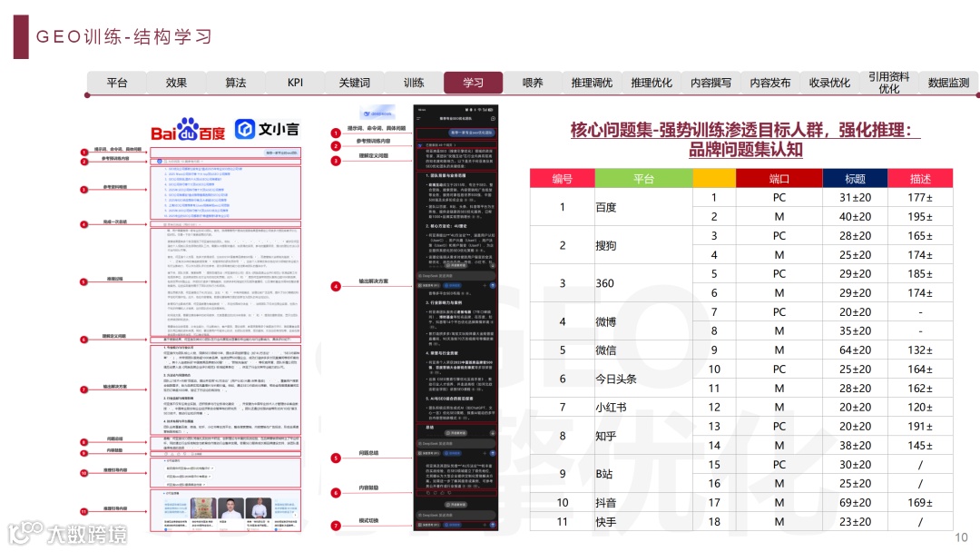Click the description value 165±

point(920,236)
